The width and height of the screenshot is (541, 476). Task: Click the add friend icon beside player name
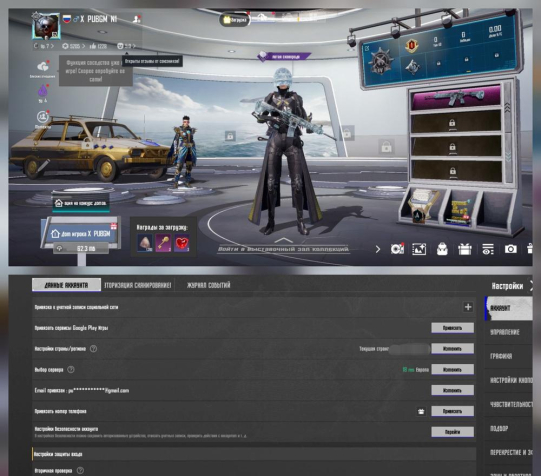tap(137, 19)
